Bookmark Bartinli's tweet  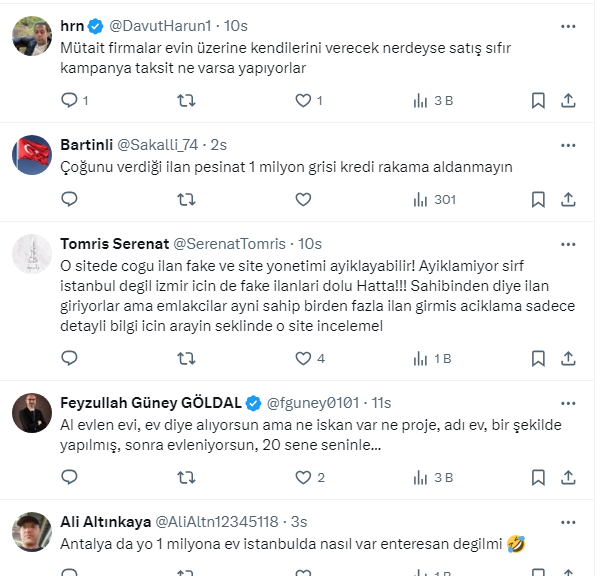click(538, 199)
